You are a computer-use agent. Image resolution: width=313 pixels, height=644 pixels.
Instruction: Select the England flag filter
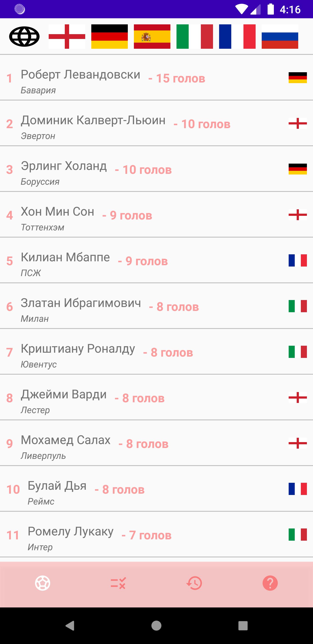pos(67,37)
